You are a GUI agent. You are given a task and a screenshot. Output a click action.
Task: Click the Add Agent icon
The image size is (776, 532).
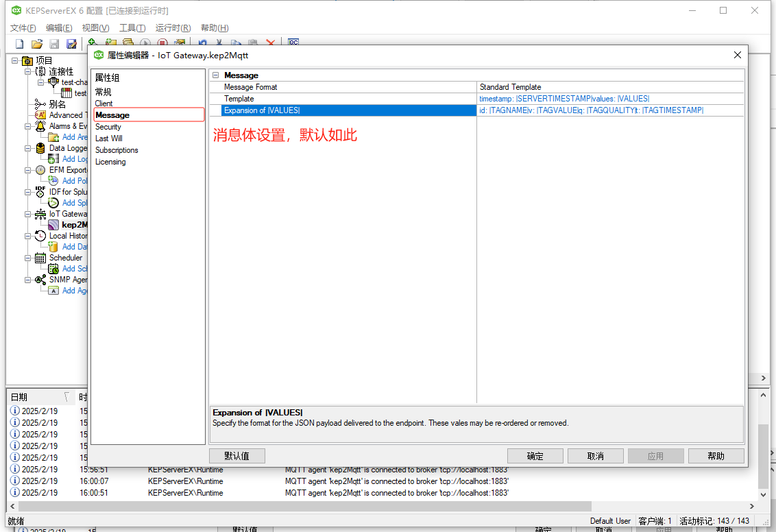53,291
